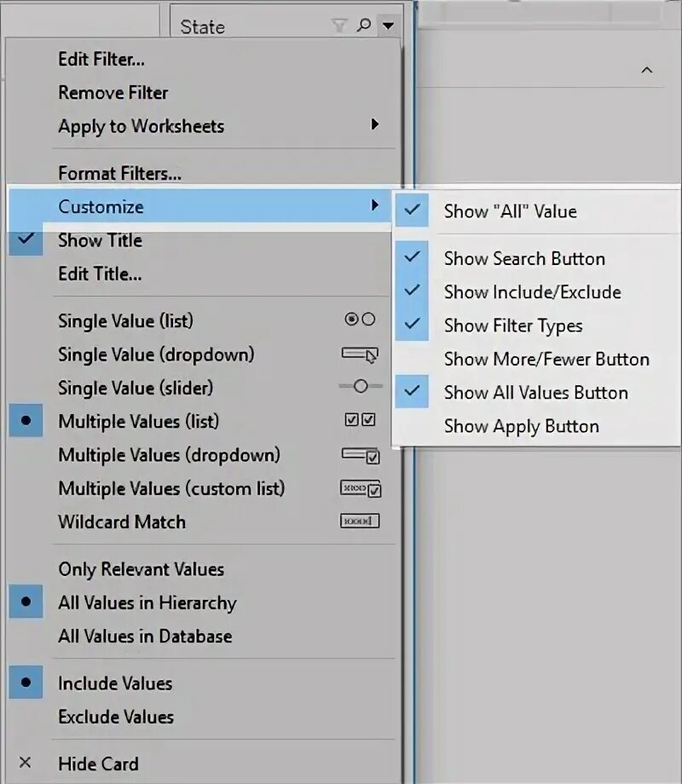Open Edit Filter... from the menu
682x784 pixels.
click(x=101, y=59)
